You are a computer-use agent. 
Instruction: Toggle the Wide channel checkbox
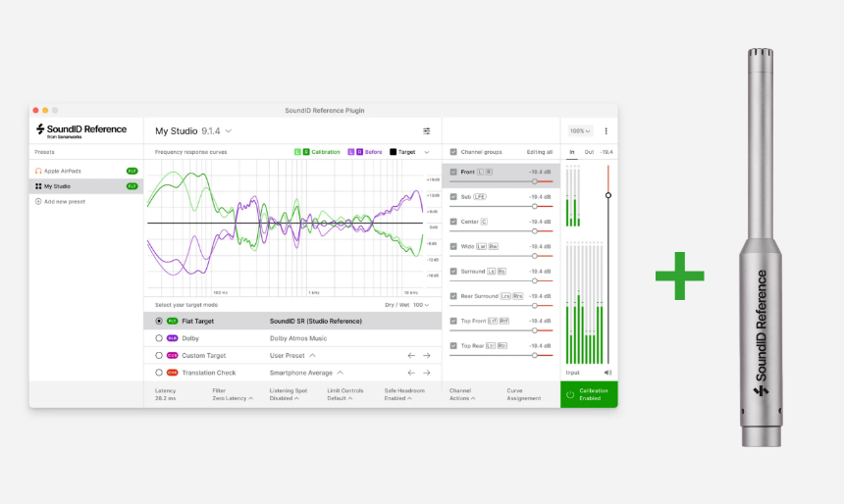(x=453, y=246)
